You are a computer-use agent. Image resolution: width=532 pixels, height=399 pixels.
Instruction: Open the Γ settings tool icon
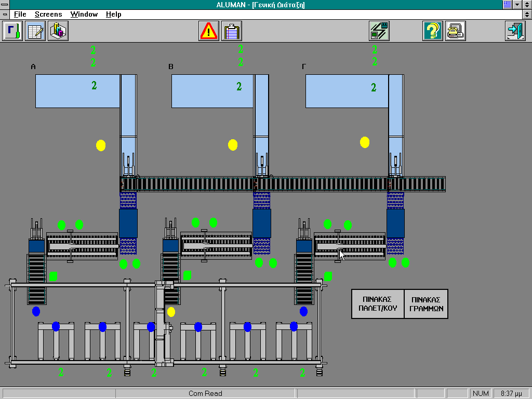coord(13,31)
